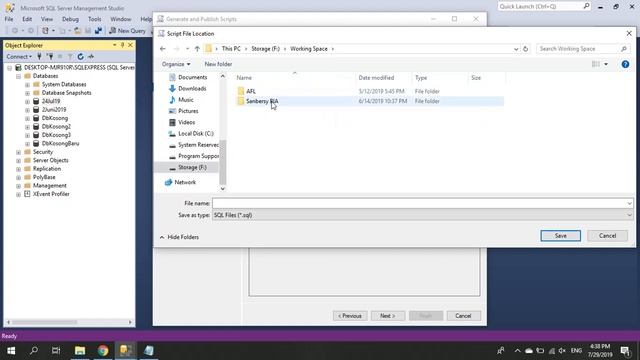Select the 2Juni2019 database
Screen dimensions: 640x360
[54, 110]
